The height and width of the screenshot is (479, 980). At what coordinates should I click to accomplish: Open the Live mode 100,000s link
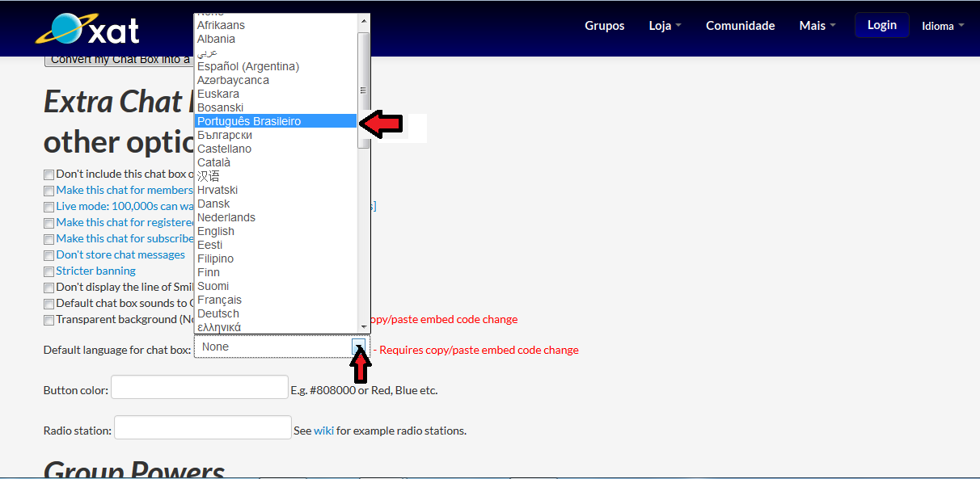point(125,206)
